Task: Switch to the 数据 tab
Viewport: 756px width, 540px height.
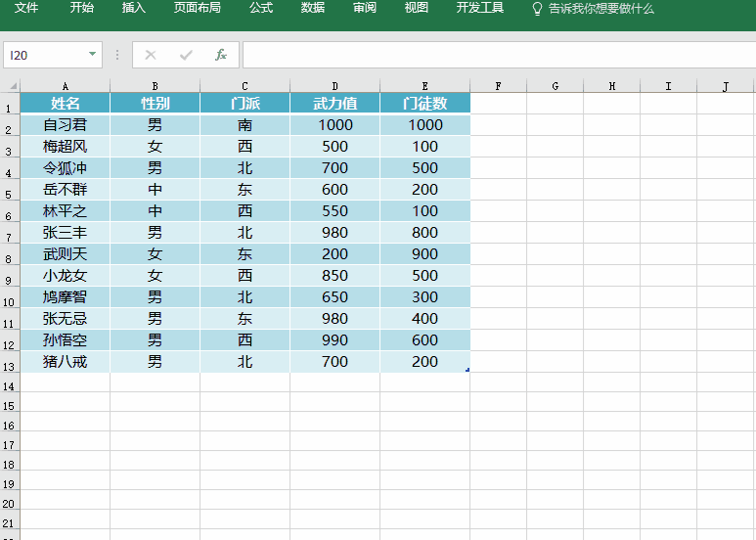Action: [x=313, y=8]
